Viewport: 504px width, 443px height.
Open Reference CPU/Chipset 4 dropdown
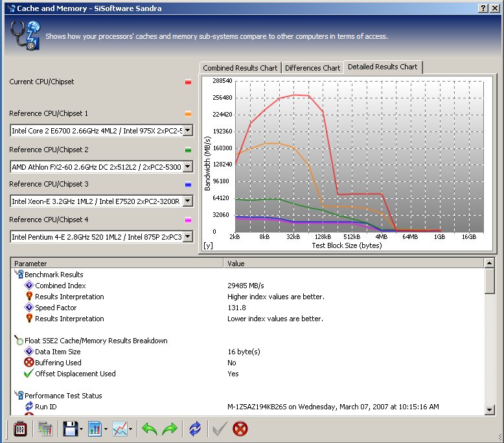point(188,237)
